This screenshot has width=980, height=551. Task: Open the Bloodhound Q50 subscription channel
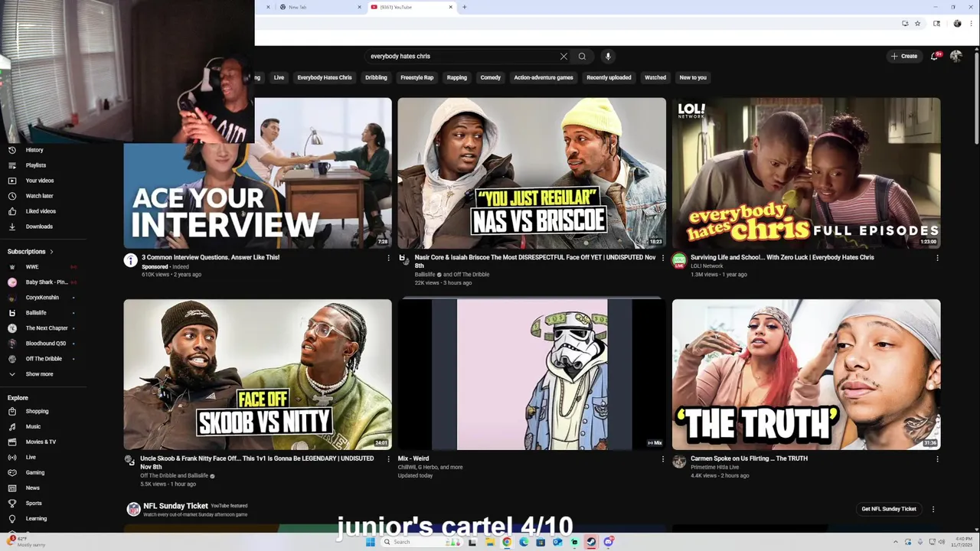[x=46, y=344]
